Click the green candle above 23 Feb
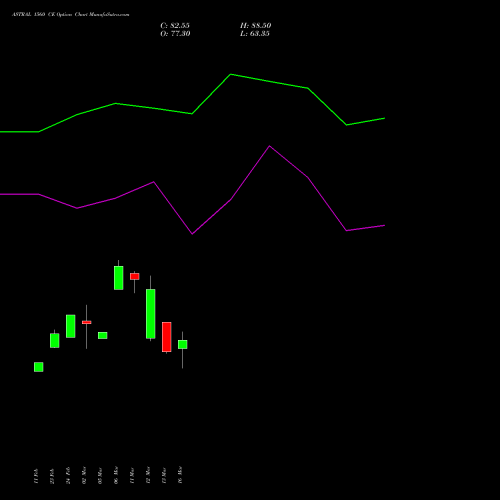The image size is (500, 500). point(55,340)
